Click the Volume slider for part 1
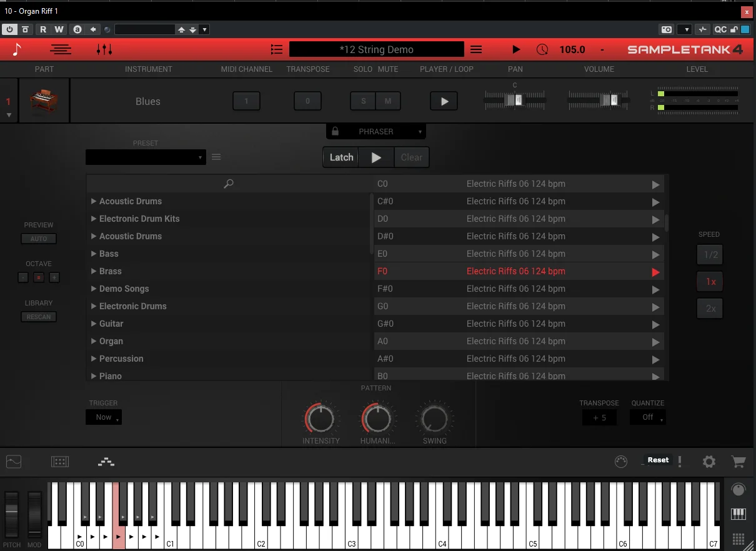756x551 pixels. pos(599,100)
